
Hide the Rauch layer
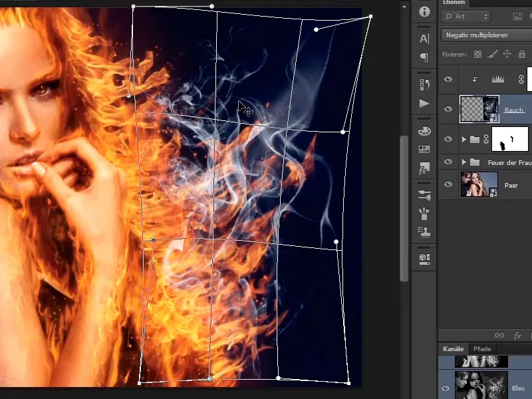click(448, 109)
